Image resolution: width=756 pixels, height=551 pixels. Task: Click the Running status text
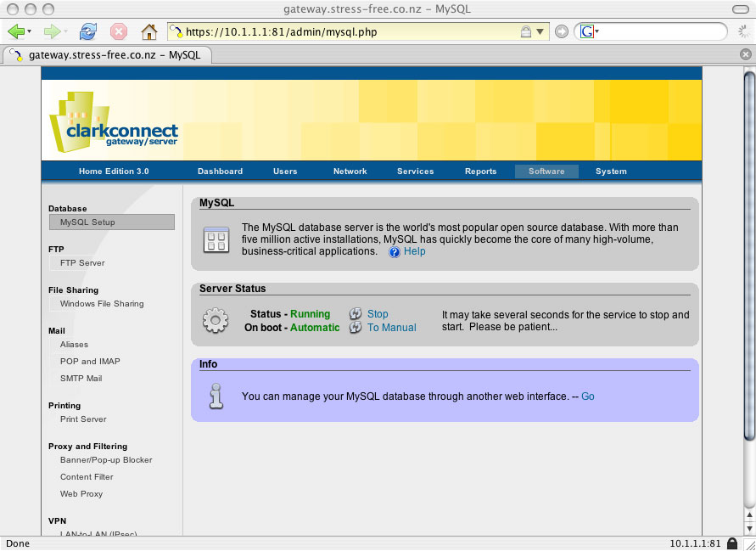click(x=310, y=314)
